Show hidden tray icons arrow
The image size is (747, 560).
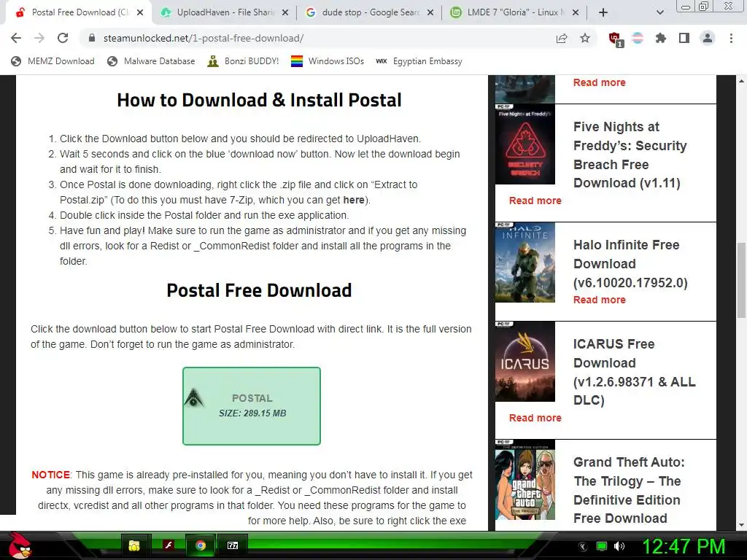coord(582,546)
